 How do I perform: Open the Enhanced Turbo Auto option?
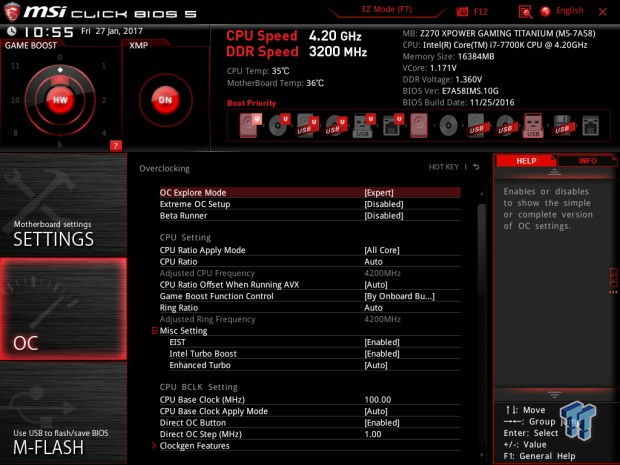coord(310,365)
